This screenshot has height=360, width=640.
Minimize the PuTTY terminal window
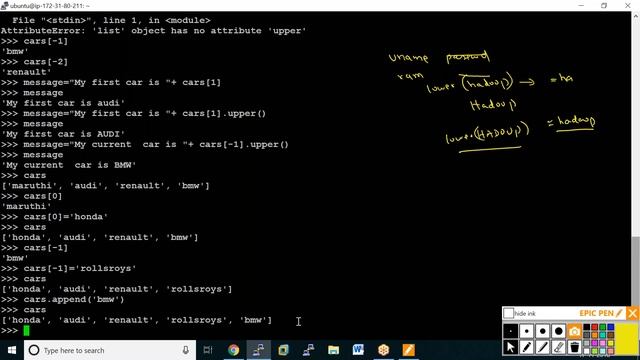(x=581, y=5)
